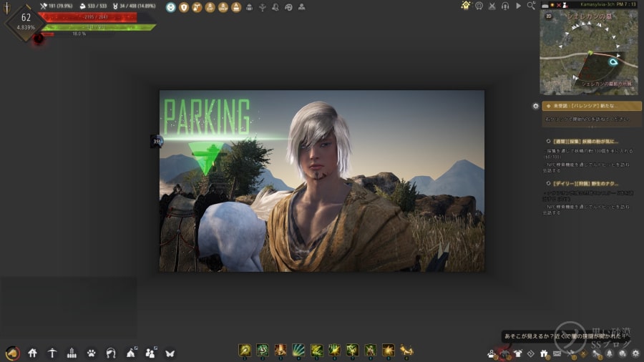644x362 pixels.
Task: Click the red dark spirit rage orb
Action: coord(38,39)
